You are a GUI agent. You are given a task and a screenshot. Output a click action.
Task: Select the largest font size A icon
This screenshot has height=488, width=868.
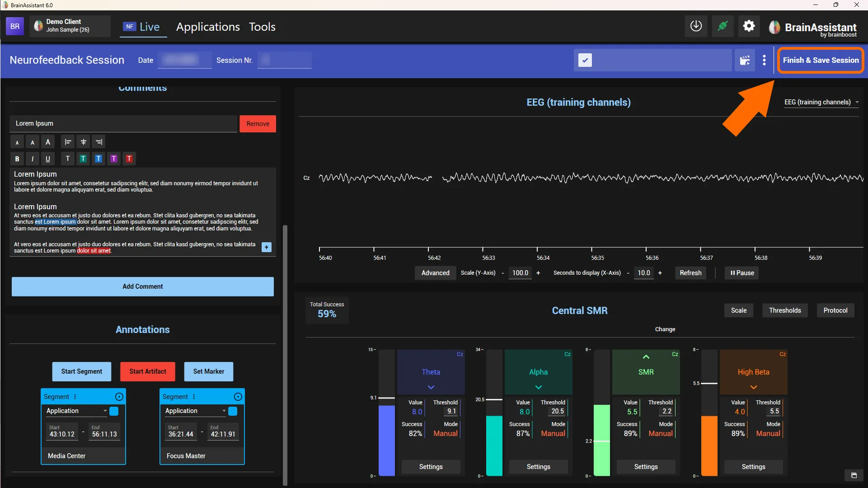(x=48, y=142)
